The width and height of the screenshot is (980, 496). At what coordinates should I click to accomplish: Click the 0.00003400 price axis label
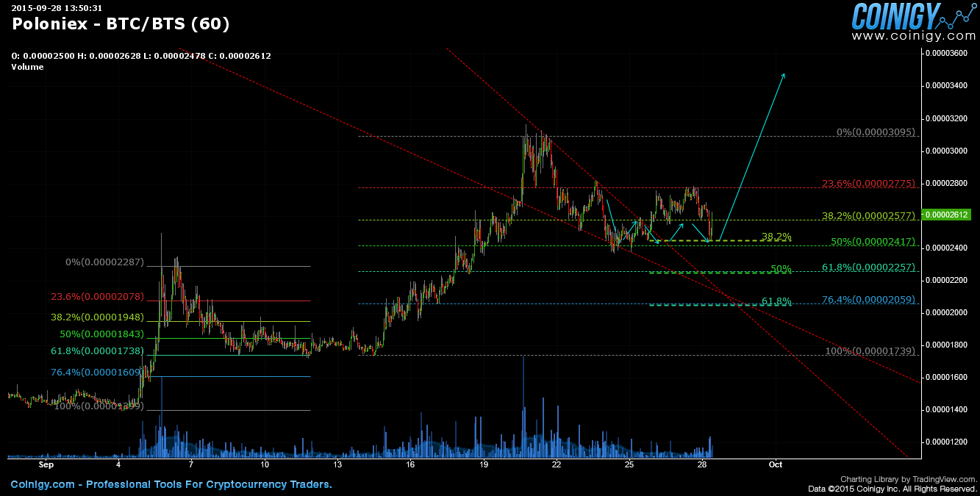pyautogui.click(x=947, y=86)
